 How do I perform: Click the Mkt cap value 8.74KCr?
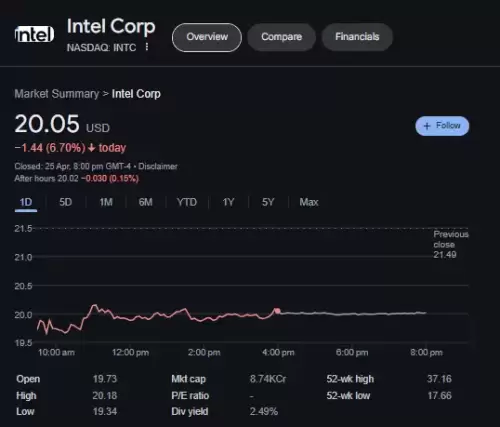268,379
